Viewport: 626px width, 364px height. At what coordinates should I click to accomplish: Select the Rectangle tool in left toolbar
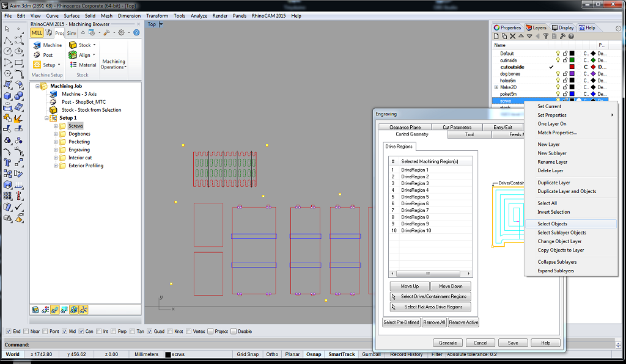click(19, 62)
